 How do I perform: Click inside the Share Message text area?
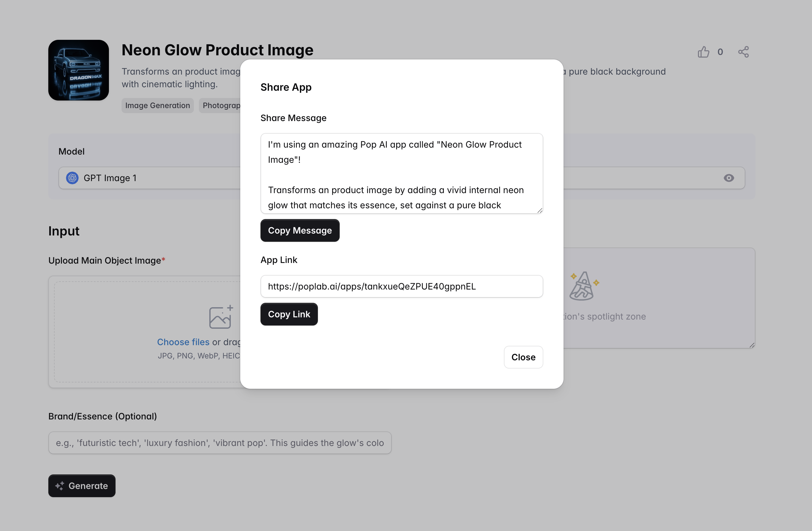[x=401, y=174]
